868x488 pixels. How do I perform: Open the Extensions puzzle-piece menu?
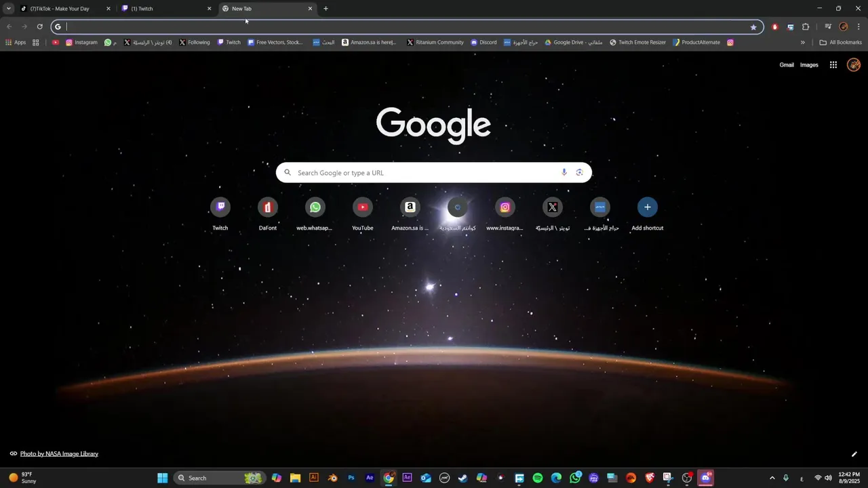click(806, 27)
